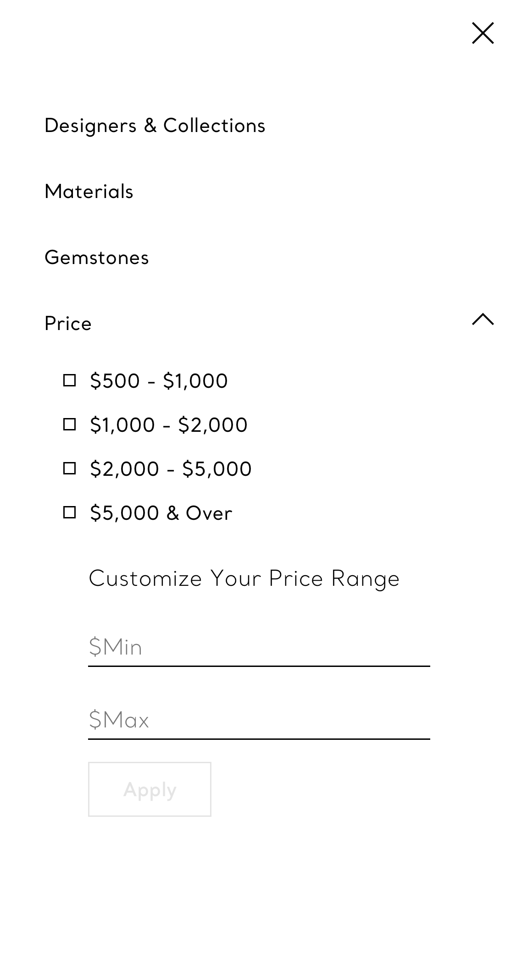
Task: Click the underline beneath the $Min field
Action: coord(259,666)
